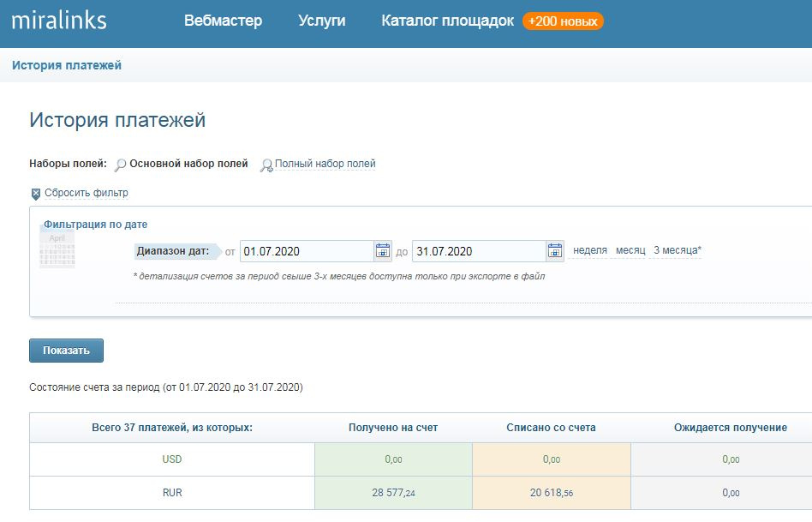Open the Услуги menu
The height and width of the screenshot is (522, 812).
321,21
